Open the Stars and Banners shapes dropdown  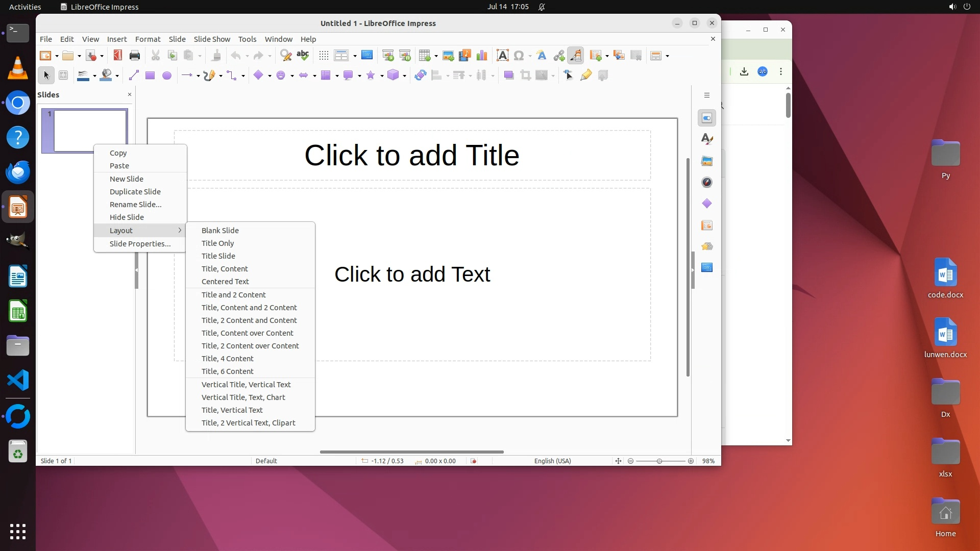(381, 76)
